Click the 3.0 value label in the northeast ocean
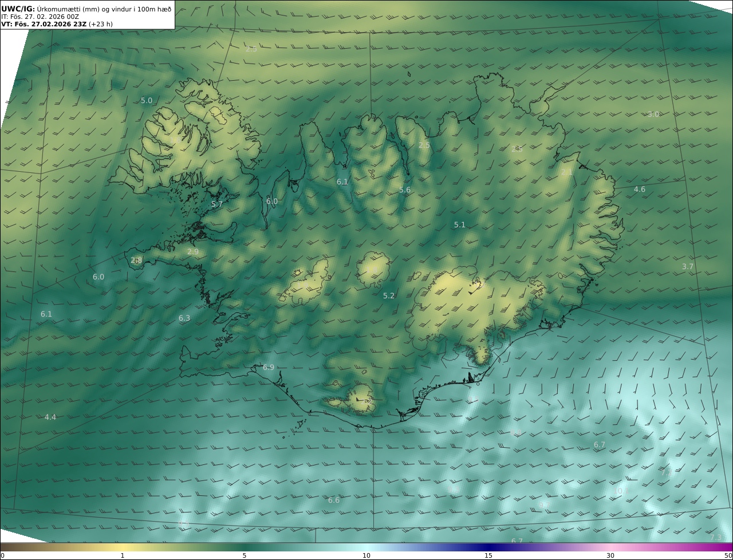 [x=653, y=115]
